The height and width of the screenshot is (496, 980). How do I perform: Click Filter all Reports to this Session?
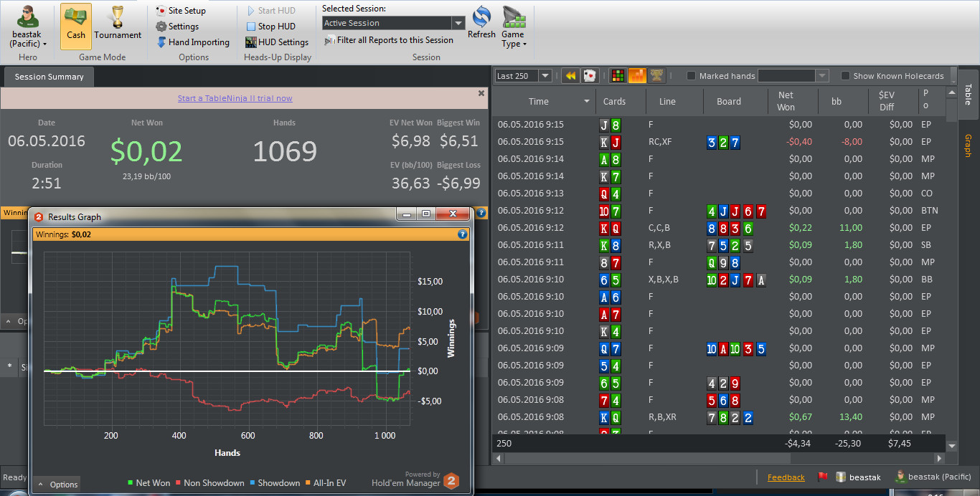pyautogui.click(x=389, y=41)
